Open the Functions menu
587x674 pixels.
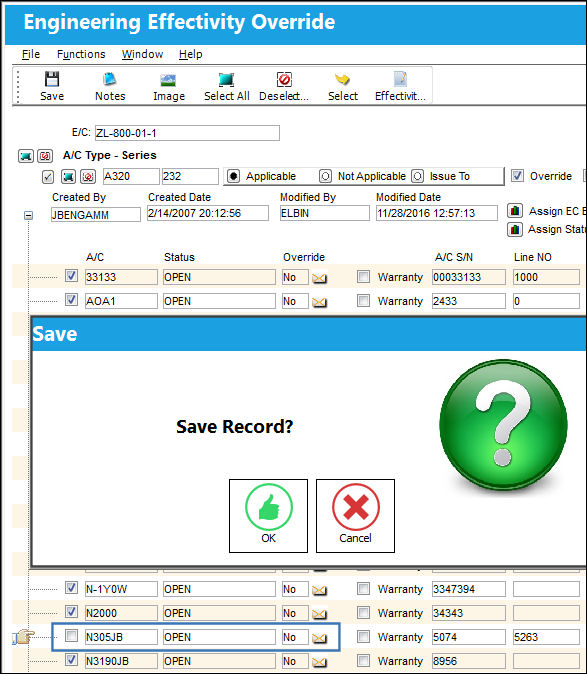81,54
